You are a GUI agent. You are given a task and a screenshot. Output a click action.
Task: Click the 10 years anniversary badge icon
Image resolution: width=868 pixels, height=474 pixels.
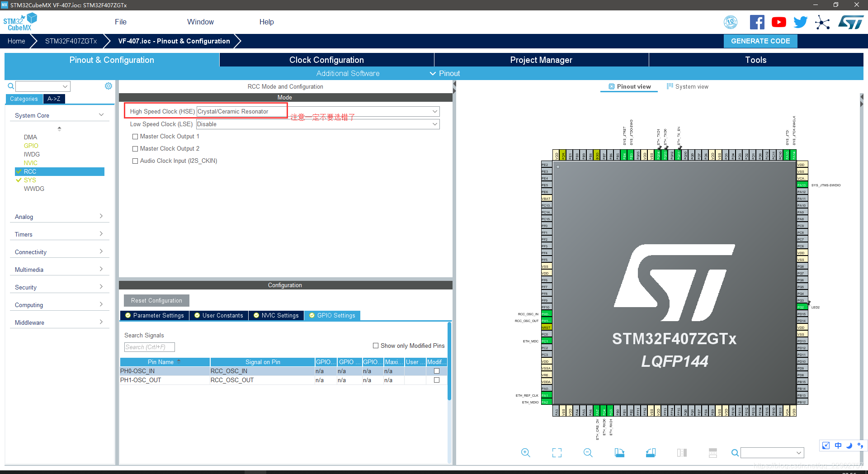click(731, 22)
